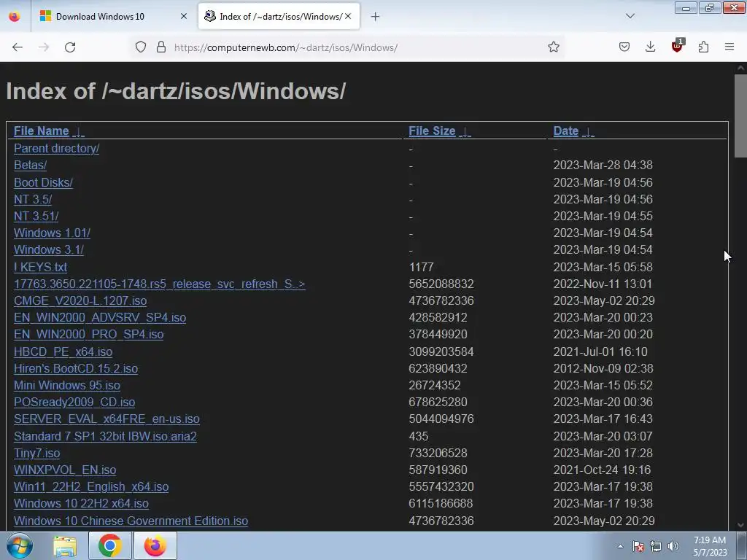Download Tiny7.iso
Viewport: 747px width, 560px height.
pos(36,454)
